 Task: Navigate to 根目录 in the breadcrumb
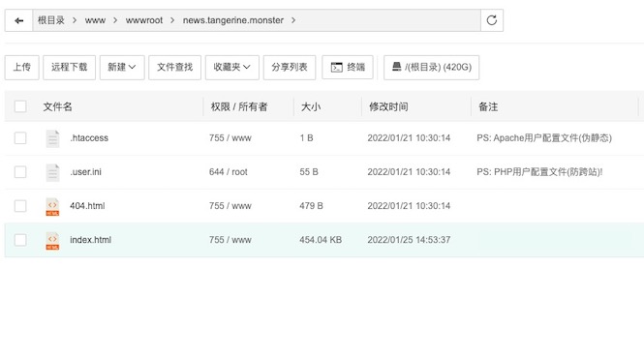pyautogui.click(x=51, y=20)
